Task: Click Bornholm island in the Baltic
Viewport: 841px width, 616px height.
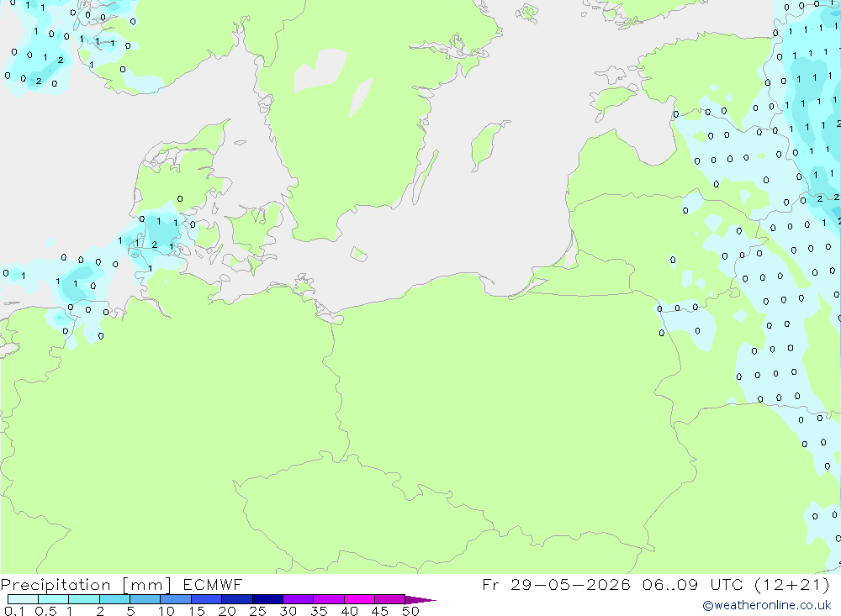Action: pos(359,254)
